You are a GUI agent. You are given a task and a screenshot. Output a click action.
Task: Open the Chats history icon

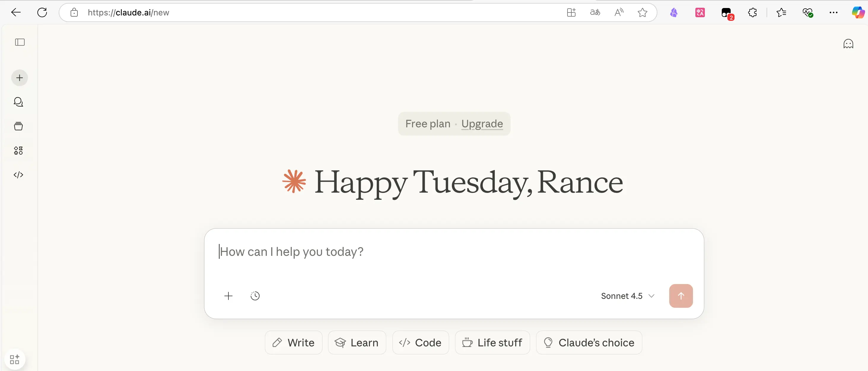click(18, 102)
